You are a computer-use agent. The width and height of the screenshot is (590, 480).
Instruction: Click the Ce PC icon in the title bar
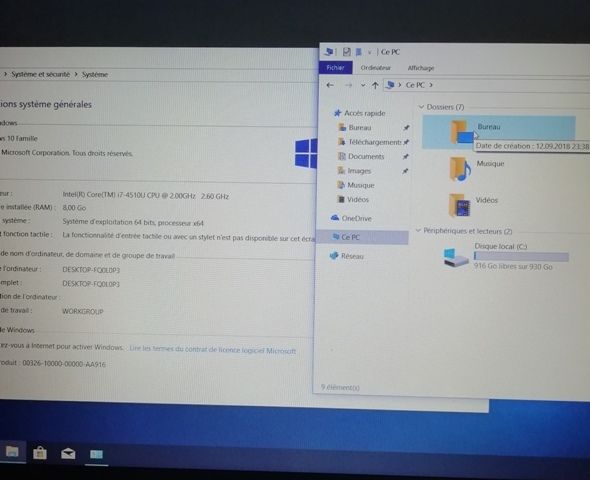[x=329, y=52]
